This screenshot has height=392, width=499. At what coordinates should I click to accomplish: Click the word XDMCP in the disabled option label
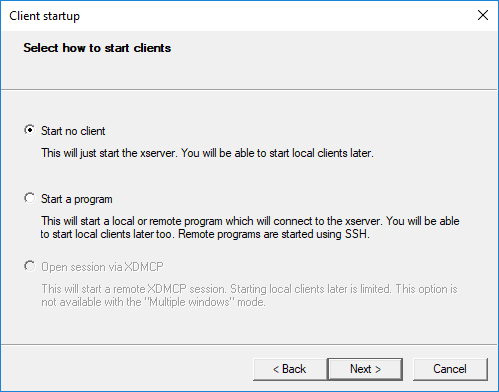(144, 267)
